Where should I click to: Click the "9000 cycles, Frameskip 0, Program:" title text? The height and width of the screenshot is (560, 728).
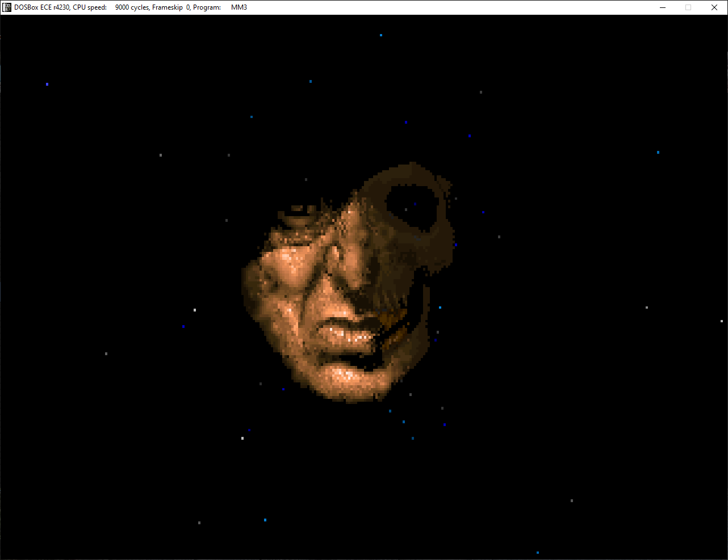(168, 7)
